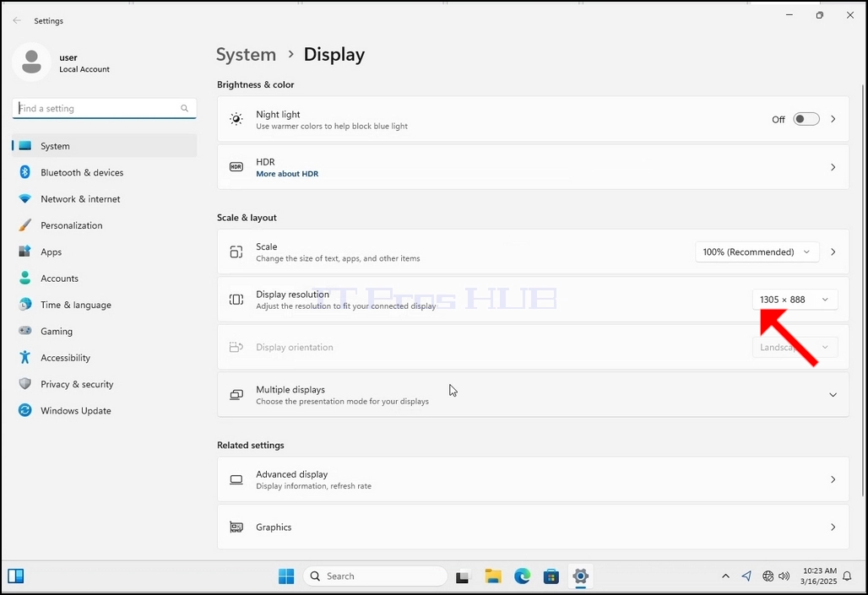Open Network & internet category
Image resolution: width=868 pixels, height=595 pixels.
(x=104, y=198)
